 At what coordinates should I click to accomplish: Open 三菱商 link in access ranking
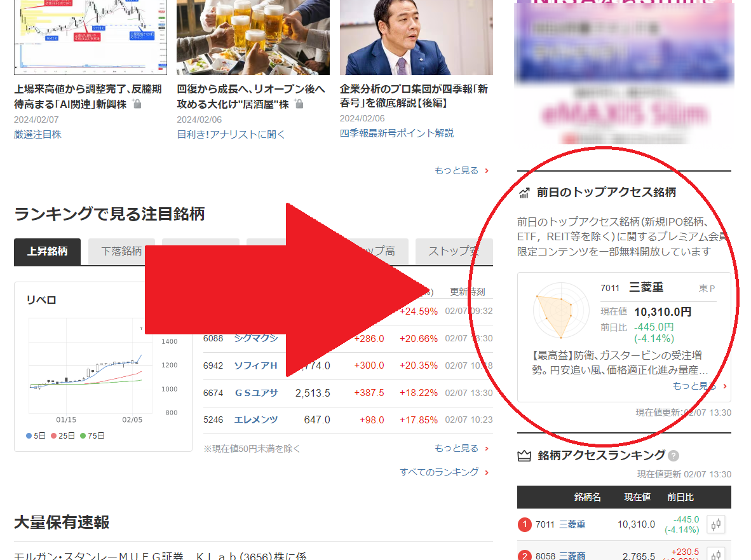572,556
